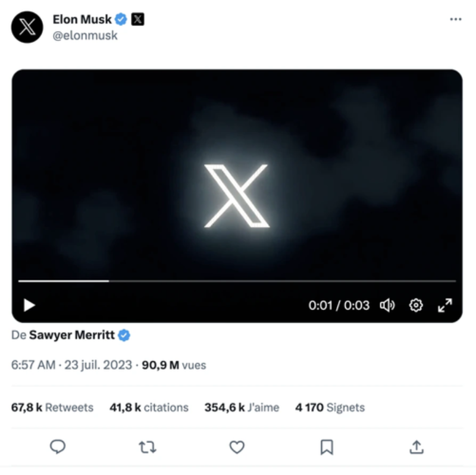Click the blue verified badge beside Elon Musk

click(x=121, y=20)
